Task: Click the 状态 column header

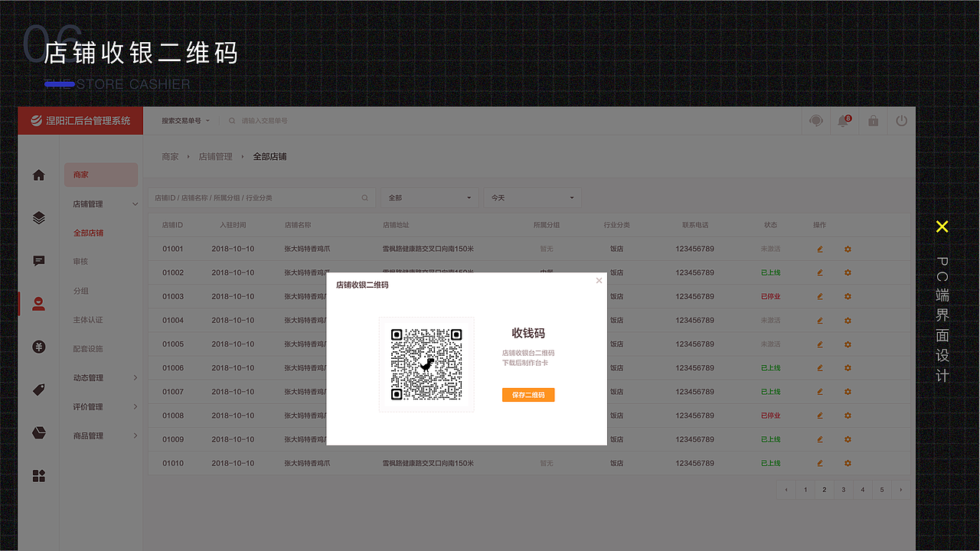Action: pos(771,225)
